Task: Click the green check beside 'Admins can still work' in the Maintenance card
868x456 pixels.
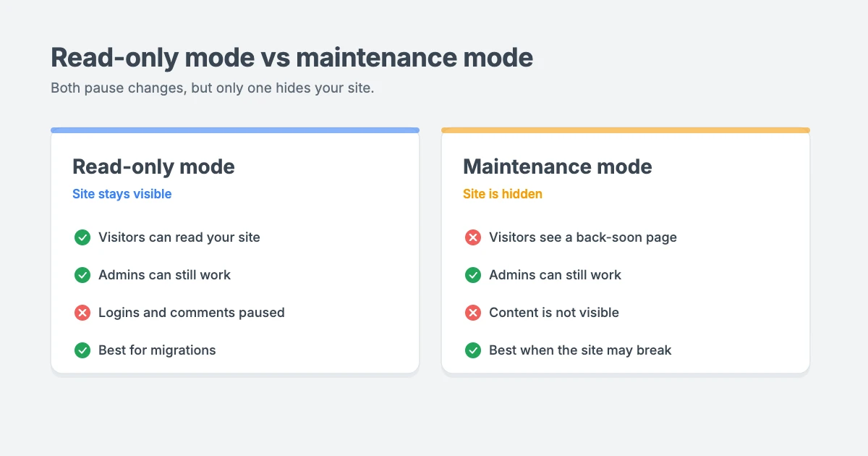Action: coord(473,275)
